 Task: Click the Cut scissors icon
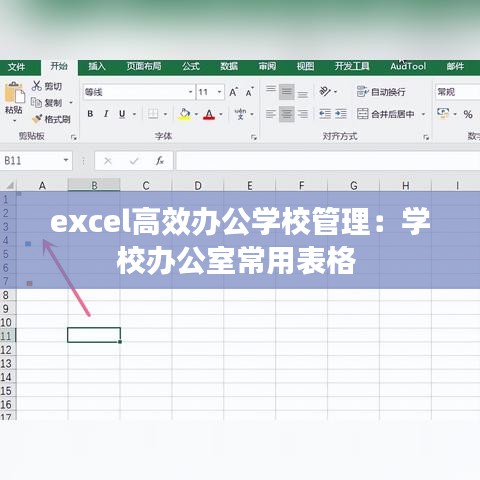tap(37, 86)
